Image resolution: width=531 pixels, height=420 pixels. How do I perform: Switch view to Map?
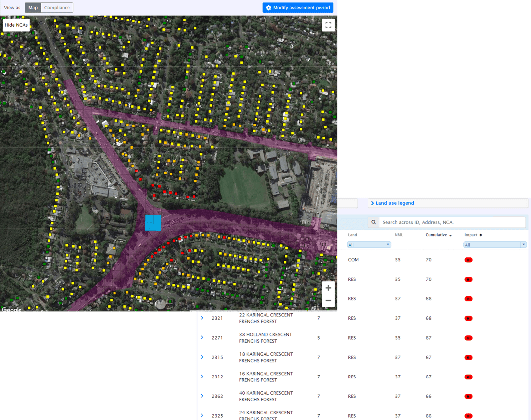[33, 8]
